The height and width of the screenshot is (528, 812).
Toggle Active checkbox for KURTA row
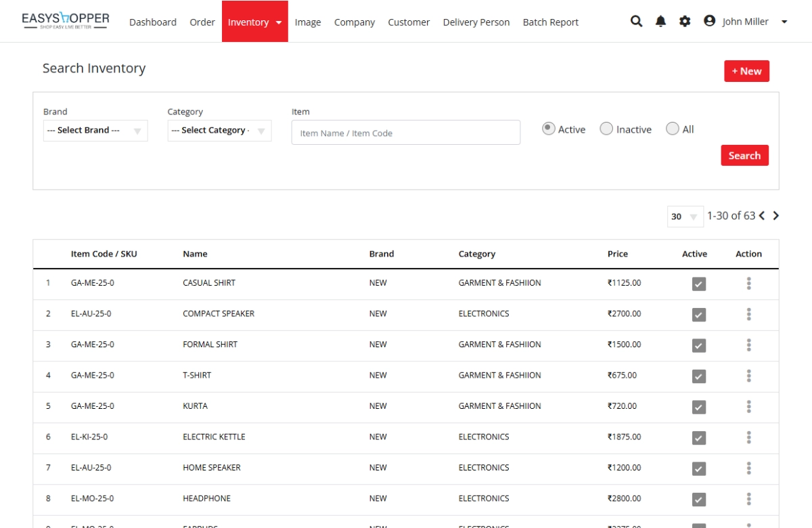[x=699, y=407]
